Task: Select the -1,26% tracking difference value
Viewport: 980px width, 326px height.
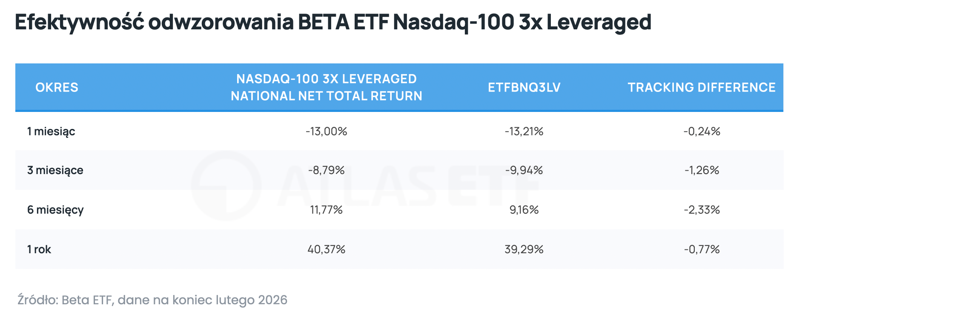Action: 702,170
